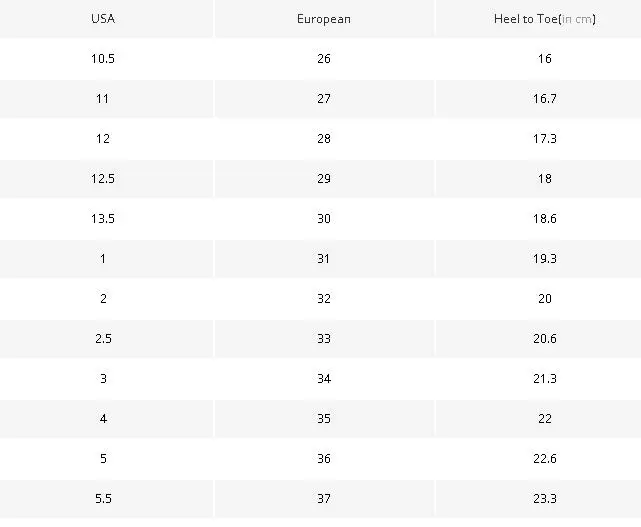Click the European column header
This screenshot has width=641, height=527.
(x=324, y=19)
